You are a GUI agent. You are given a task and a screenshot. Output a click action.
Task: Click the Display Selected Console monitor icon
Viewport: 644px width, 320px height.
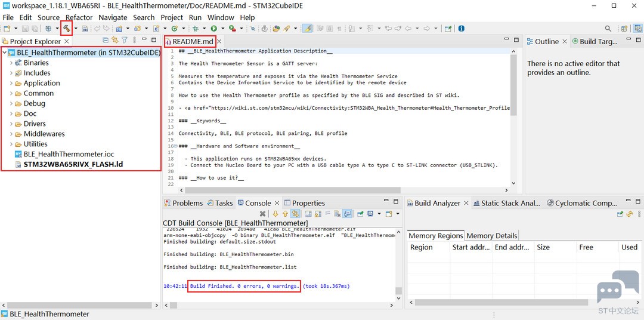370,214
